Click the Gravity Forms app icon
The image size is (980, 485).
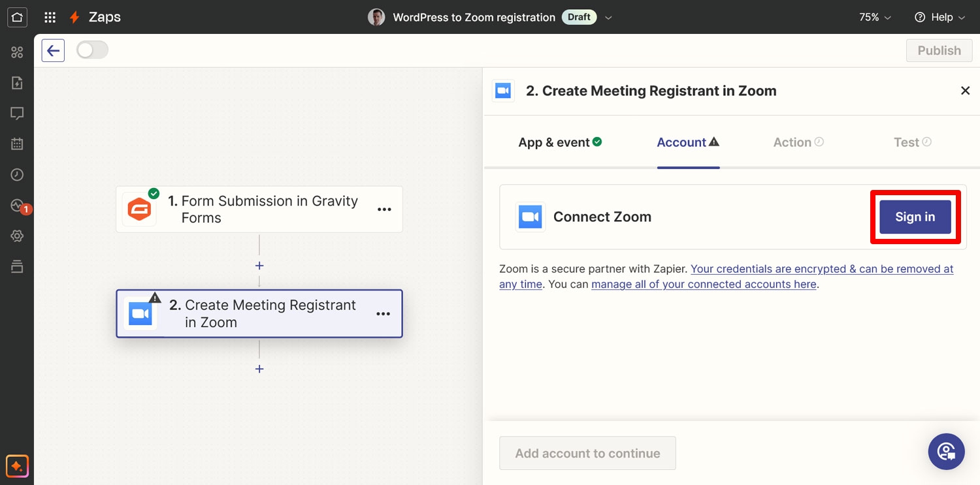tap(139, 210)
